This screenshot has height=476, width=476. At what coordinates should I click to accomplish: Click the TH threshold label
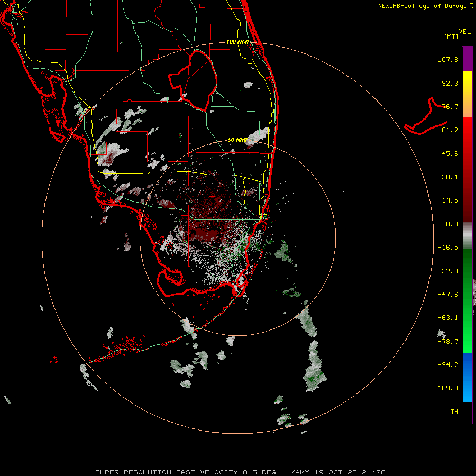click(454, 411)
